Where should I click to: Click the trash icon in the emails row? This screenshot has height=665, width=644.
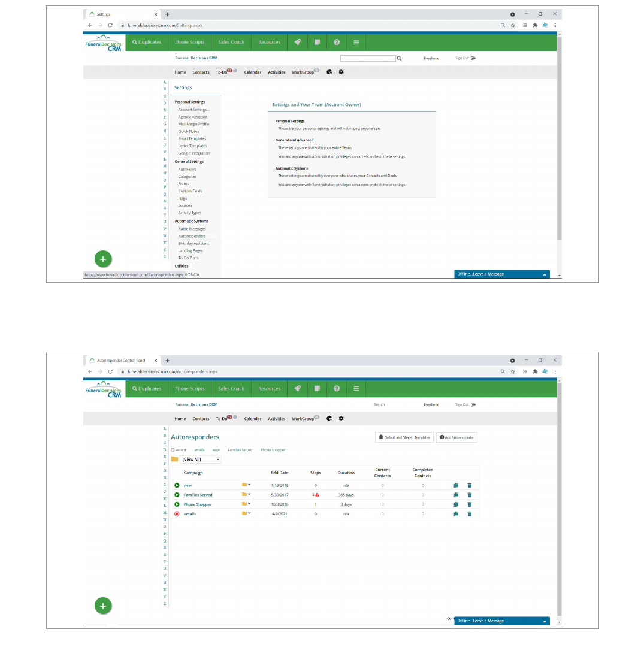click(x=469, y=514)
